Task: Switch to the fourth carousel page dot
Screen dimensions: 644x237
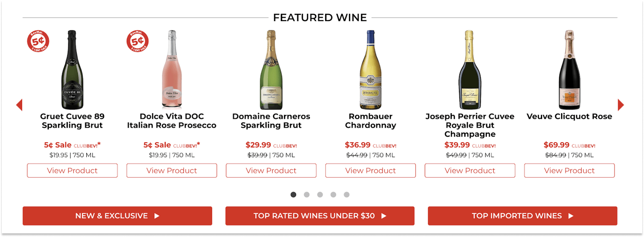Action: [333, 195]
